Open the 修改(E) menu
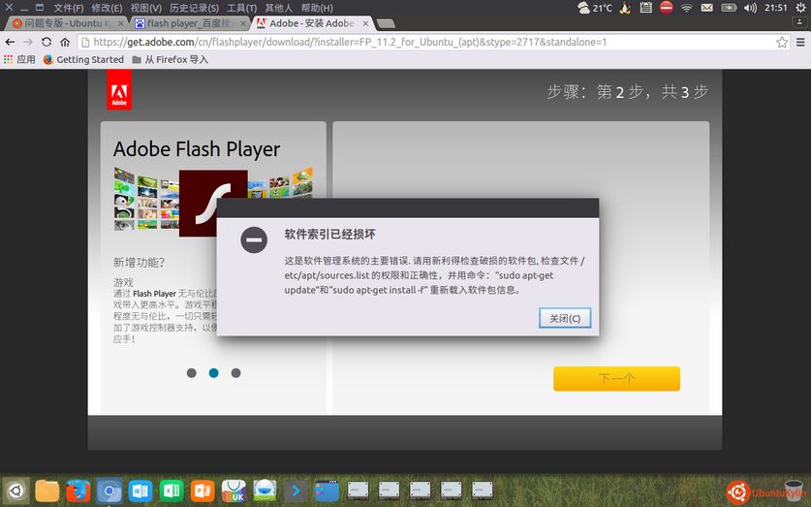 [x=107, y=8]
